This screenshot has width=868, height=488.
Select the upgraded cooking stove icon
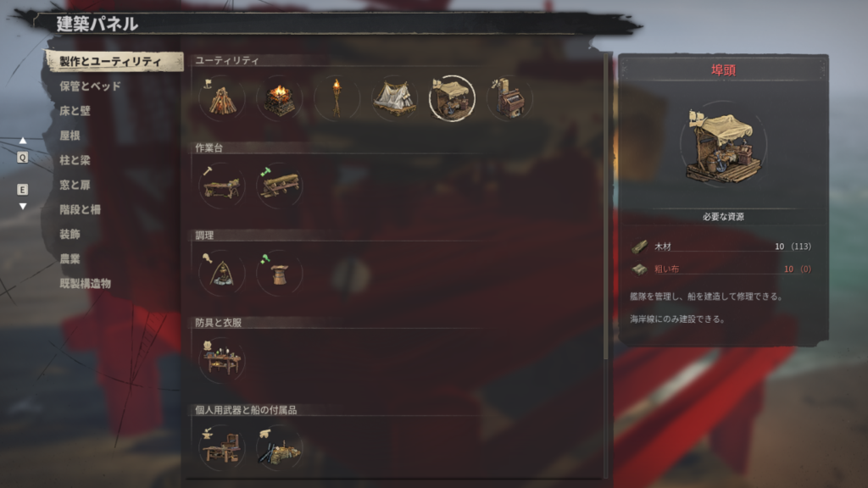pos(279,274)
